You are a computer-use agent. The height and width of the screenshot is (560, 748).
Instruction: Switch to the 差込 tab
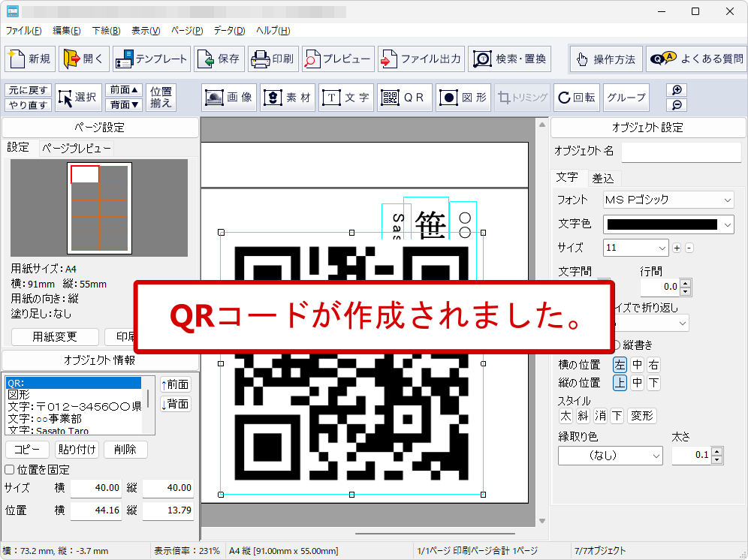(x=603, y=179)
